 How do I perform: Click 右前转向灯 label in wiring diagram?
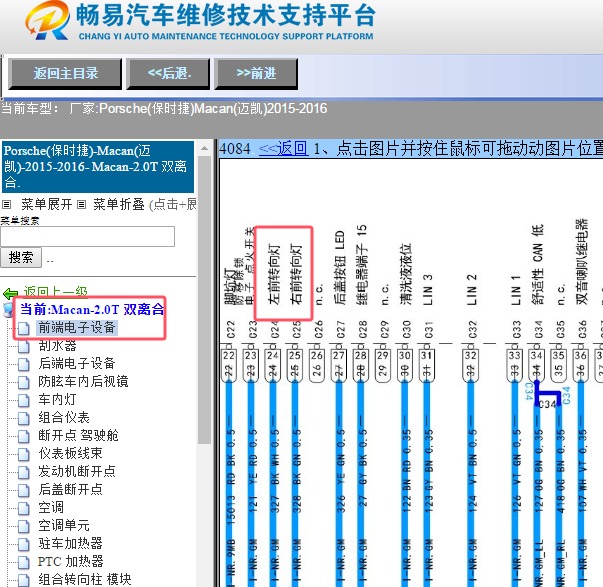[296, 274]
